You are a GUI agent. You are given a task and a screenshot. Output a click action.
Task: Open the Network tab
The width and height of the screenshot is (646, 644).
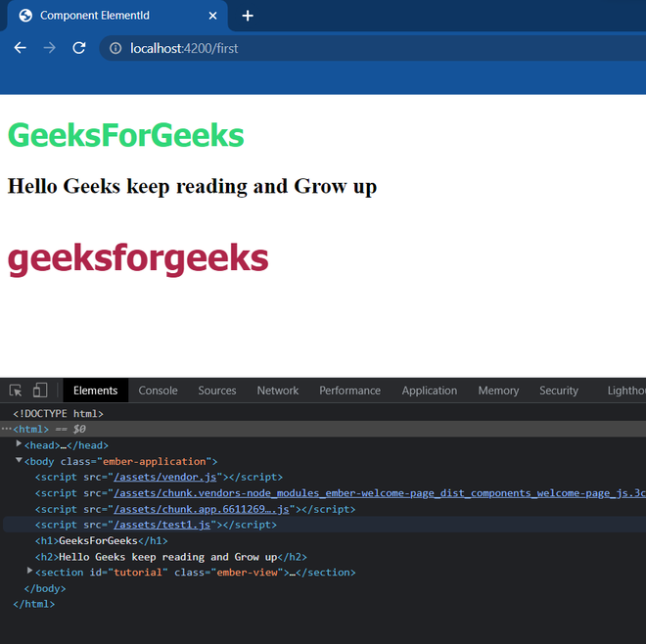[x=278, y=391]
